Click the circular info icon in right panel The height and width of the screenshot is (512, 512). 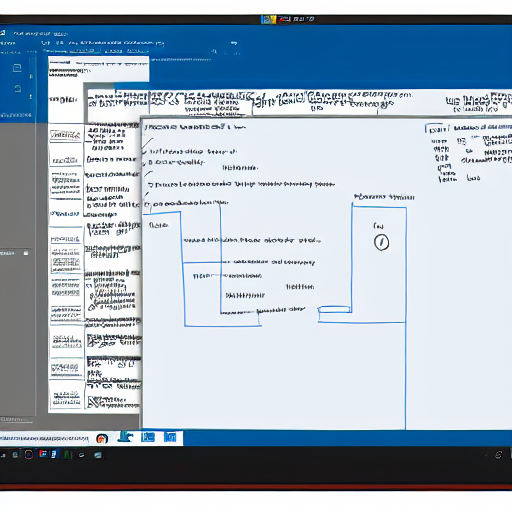[381, 242]
